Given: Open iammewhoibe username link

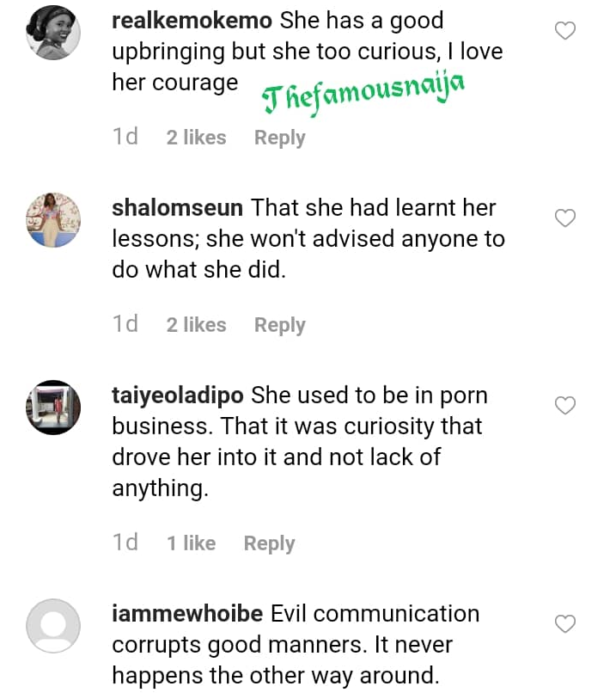Looking at the screenshot, I should (x=187, y=614).
